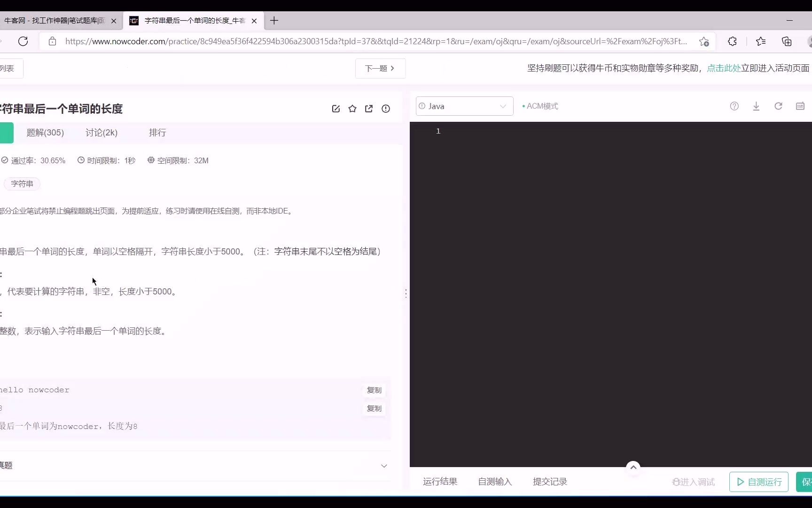Copy the sample output 8
Image resolution: width=812 pixels, height=508 pixels.
374,409
